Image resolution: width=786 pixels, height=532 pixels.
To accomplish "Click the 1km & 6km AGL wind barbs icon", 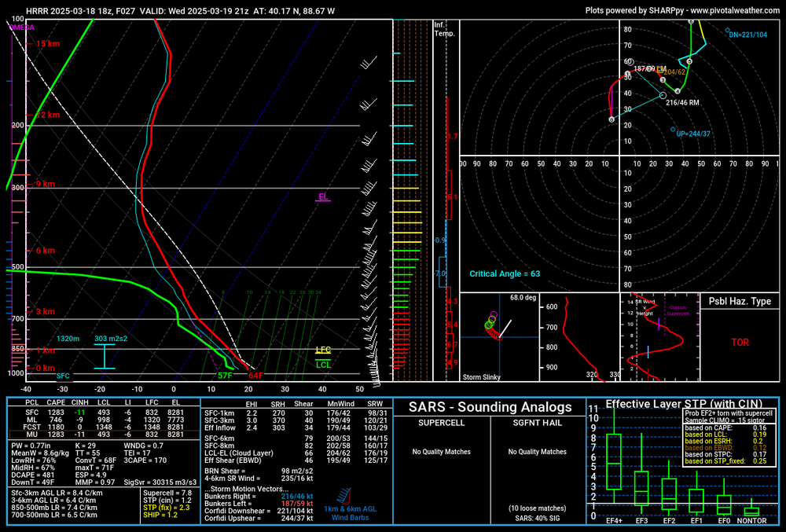I will (342, 497).
